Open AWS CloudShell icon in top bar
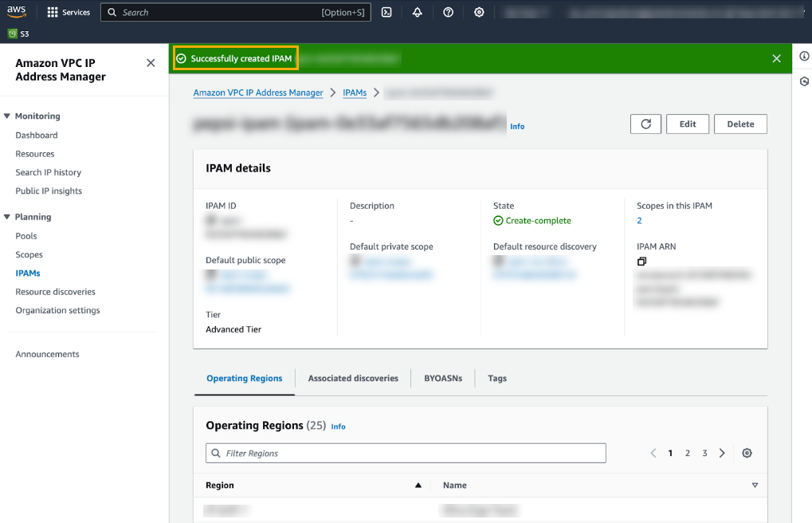The image size is (812, 523). point(386,13)
